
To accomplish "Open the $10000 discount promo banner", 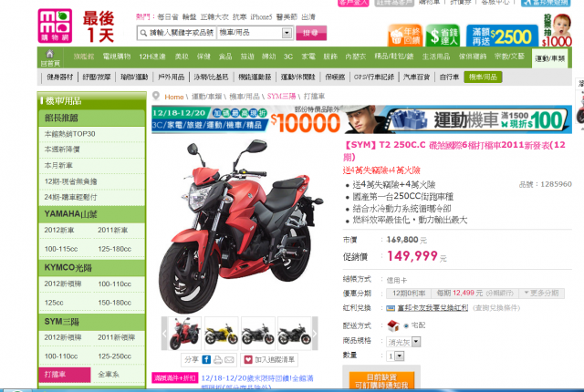I will pos(246,119).
